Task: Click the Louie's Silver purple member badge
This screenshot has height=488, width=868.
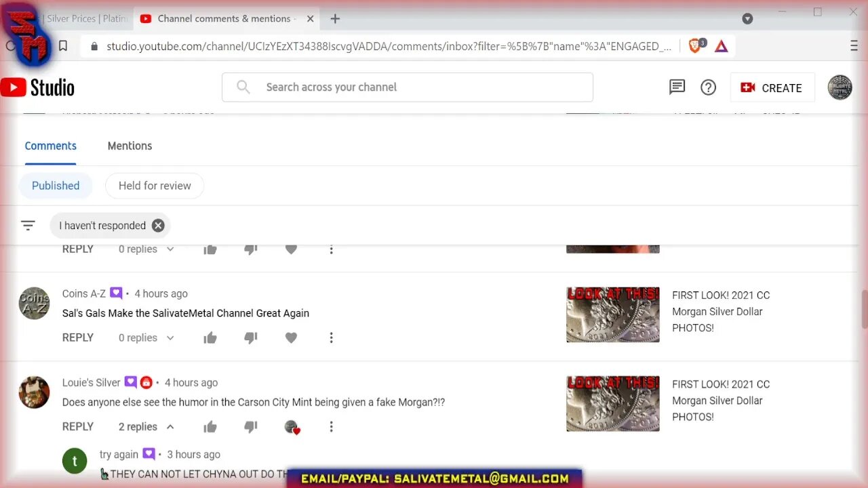Action: click(131, 382)
